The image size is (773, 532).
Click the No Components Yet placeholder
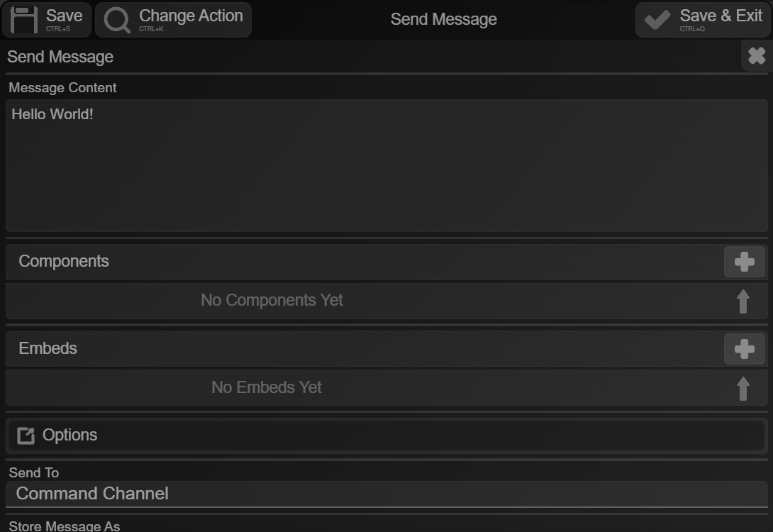pyautogui.click(x=272, y=301)
